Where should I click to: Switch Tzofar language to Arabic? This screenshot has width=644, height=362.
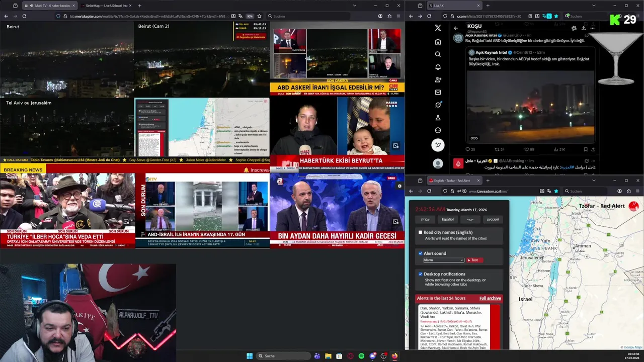pyautogui.click(x=470, y=219)
